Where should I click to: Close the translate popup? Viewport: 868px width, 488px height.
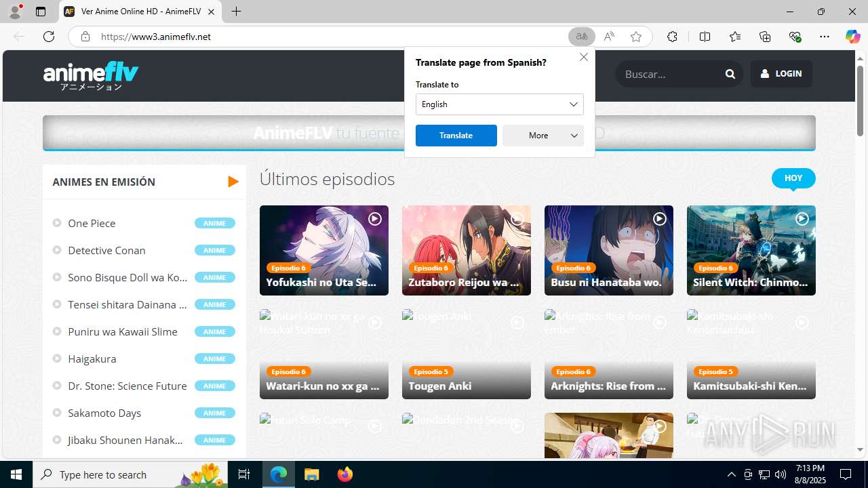[583, 57]
